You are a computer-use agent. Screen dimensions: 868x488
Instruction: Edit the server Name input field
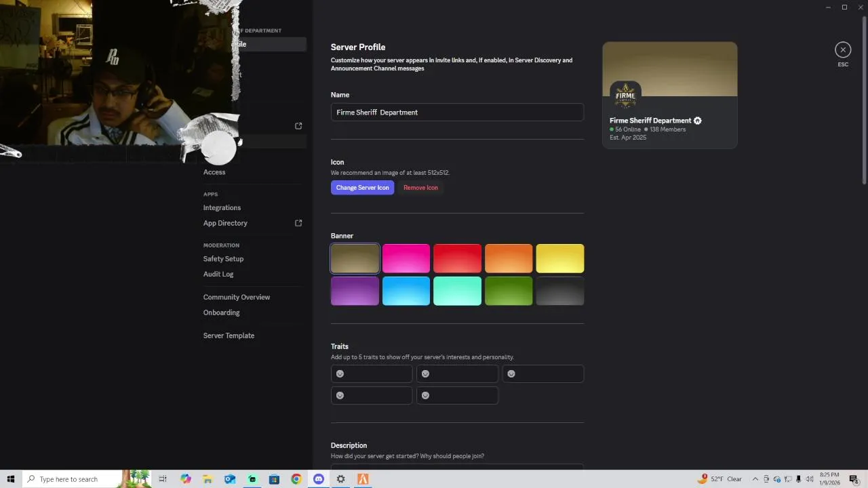(457, 113)
